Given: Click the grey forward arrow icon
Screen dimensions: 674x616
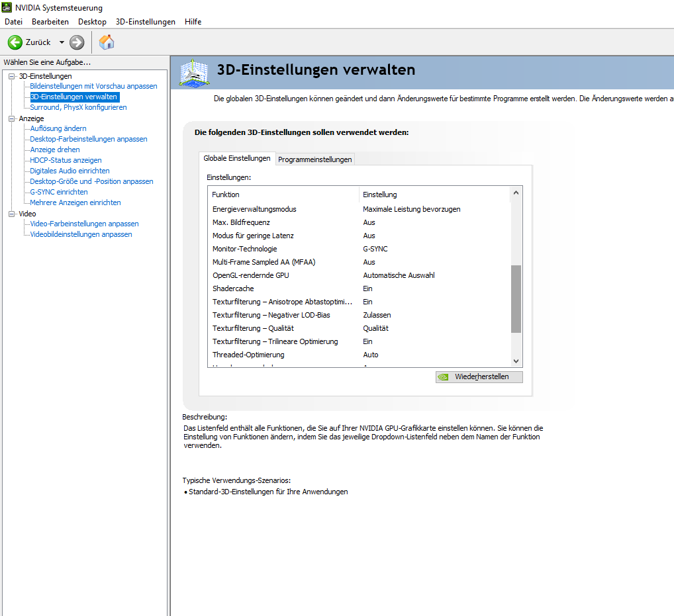Looking at the screenshot, I should 77,42.
